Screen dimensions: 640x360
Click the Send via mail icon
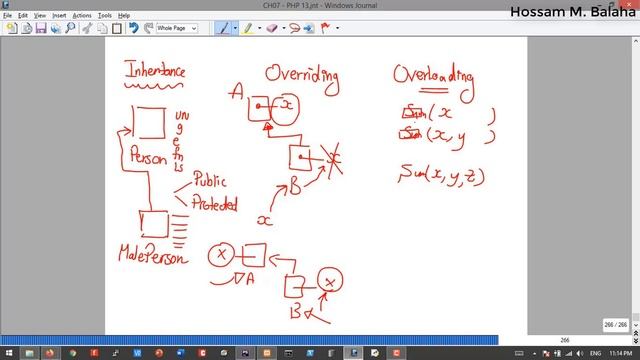[x=56, y=28]
